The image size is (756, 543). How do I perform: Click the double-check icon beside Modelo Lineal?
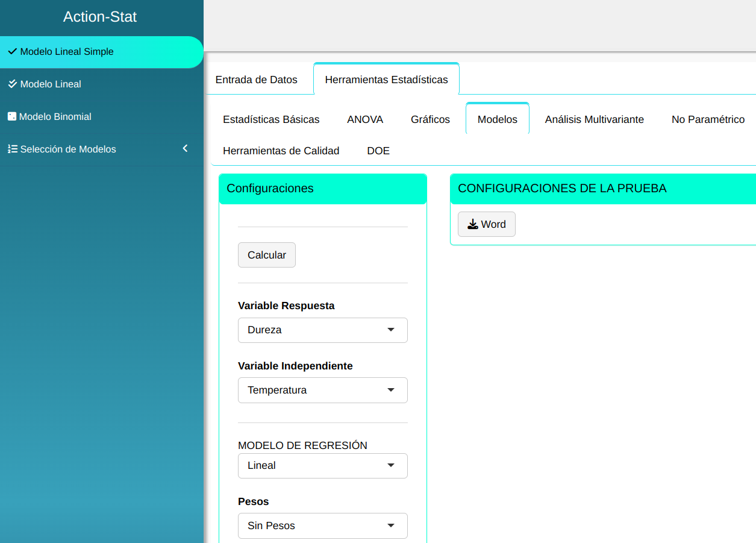pyautogui.click(x=12, y=84)
